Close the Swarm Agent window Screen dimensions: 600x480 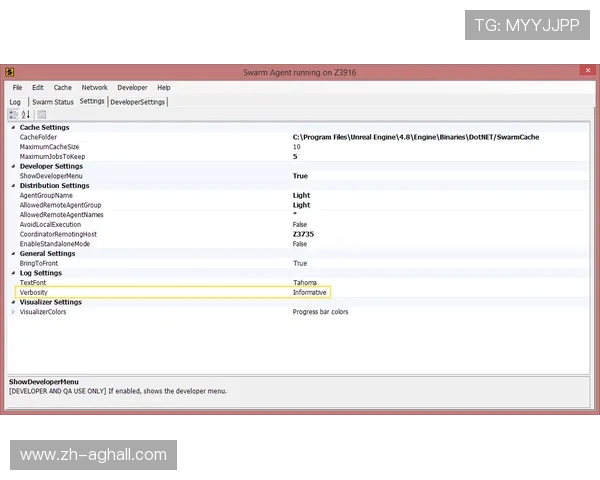[x=585, y=71]
